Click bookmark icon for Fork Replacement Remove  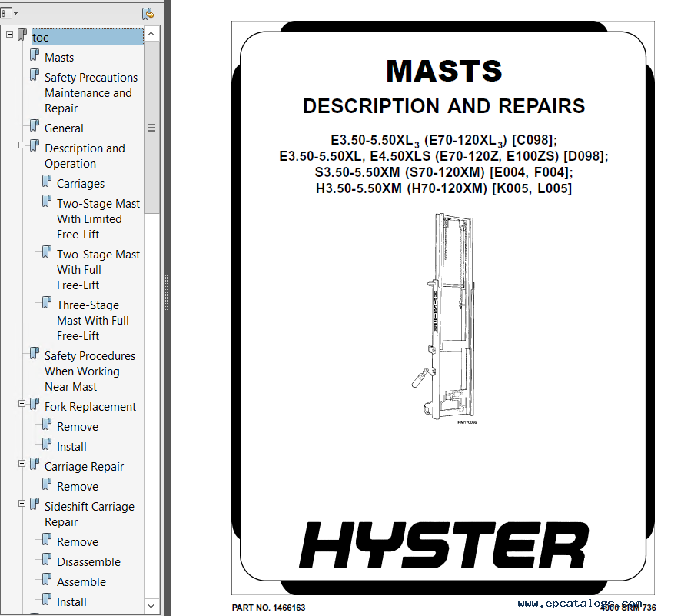click(46, 425)
